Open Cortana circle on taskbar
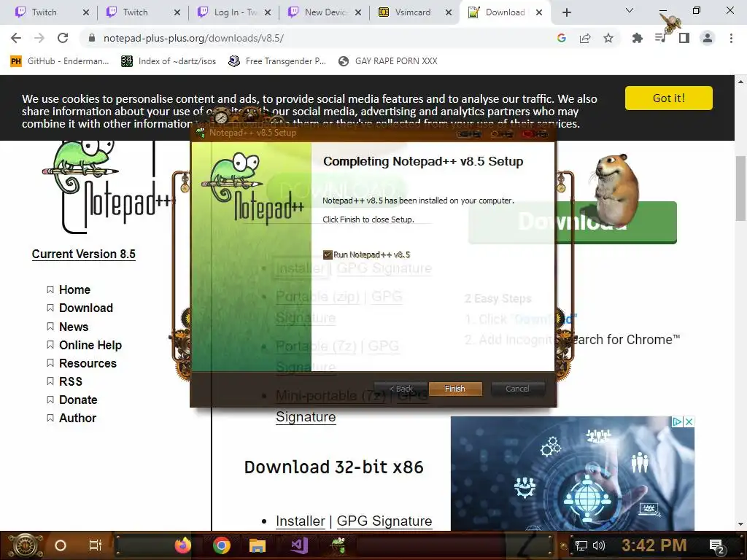Viewport: 747px width, 560px height. tap(61, 545)
